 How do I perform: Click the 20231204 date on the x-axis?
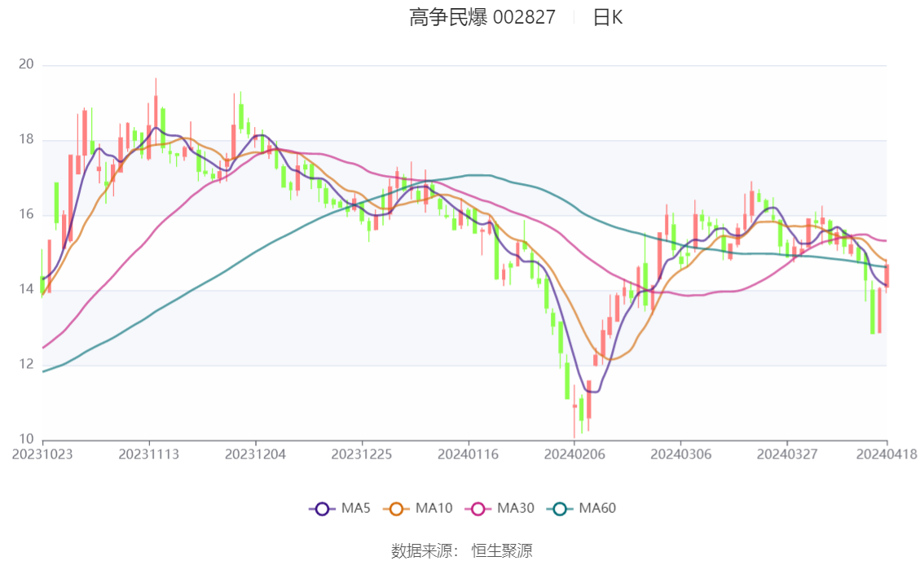pos(255,454)
